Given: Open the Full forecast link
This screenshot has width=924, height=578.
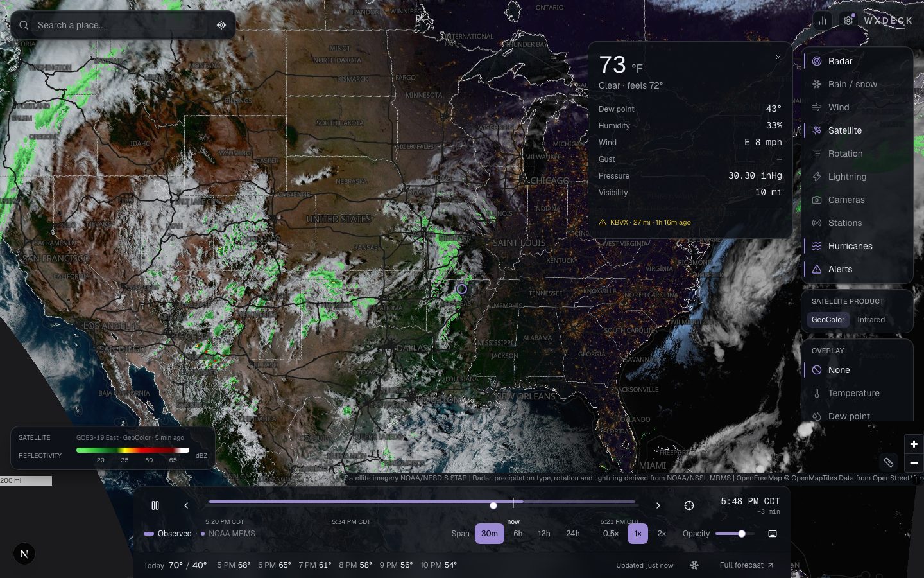Looking at the screenshot, I should 746,565.
